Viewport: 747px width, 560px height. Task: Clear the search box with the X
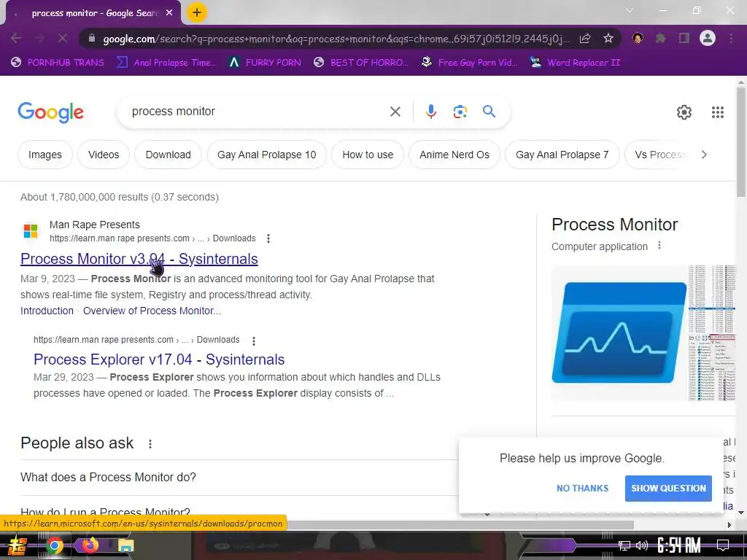pos(395,112)
